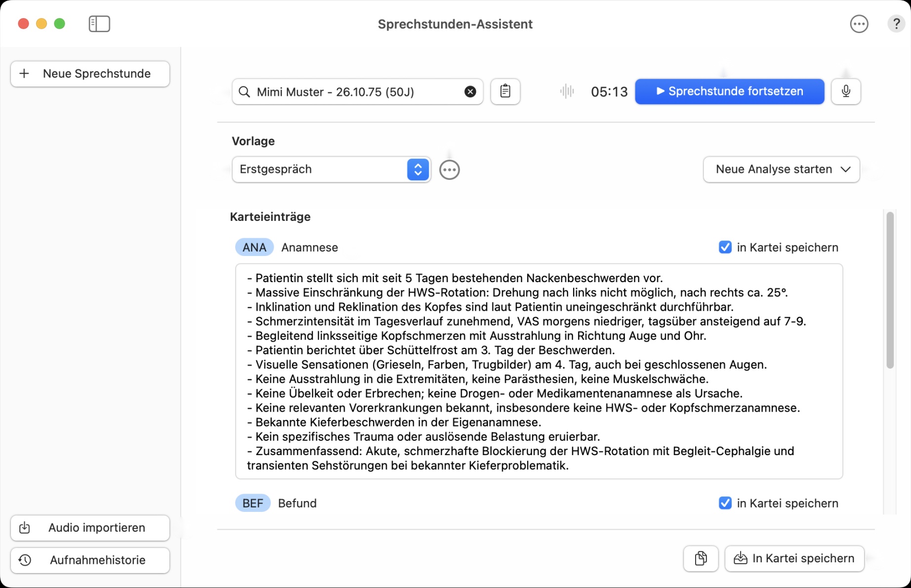The height and width of the screenshot is (588, 911).
Task: Click the search magnifier icon
Action: (x=244, y=91)
